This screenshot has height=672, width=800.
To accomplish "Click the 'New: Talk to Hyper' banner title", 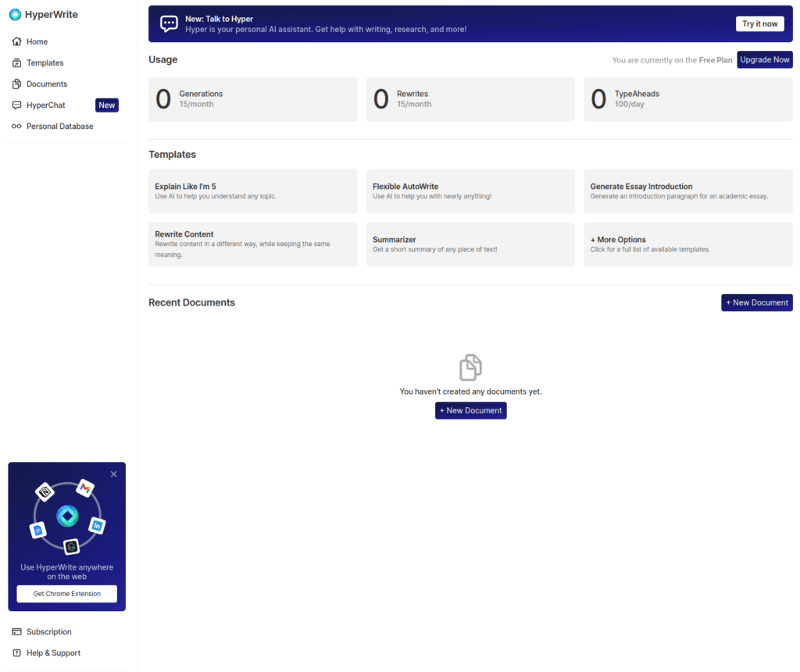I will pos(219,19).
